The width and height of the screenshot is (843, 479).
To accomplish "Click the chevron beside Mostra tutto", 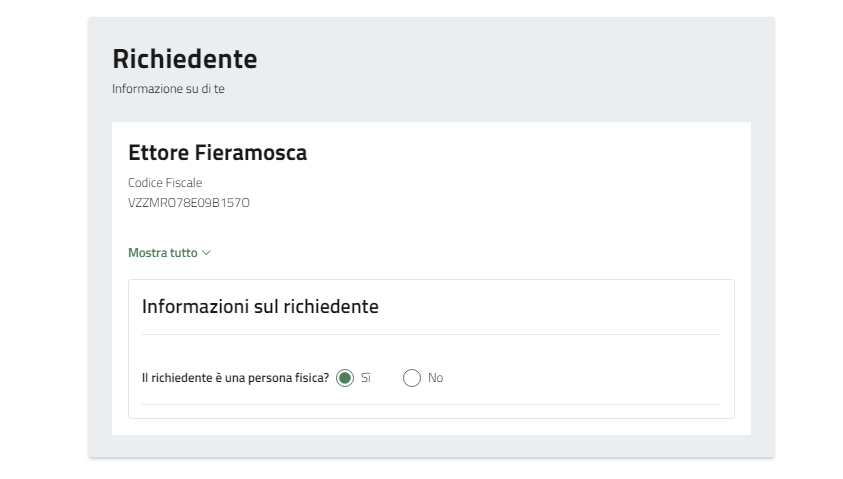I will [x=207, y=253].
